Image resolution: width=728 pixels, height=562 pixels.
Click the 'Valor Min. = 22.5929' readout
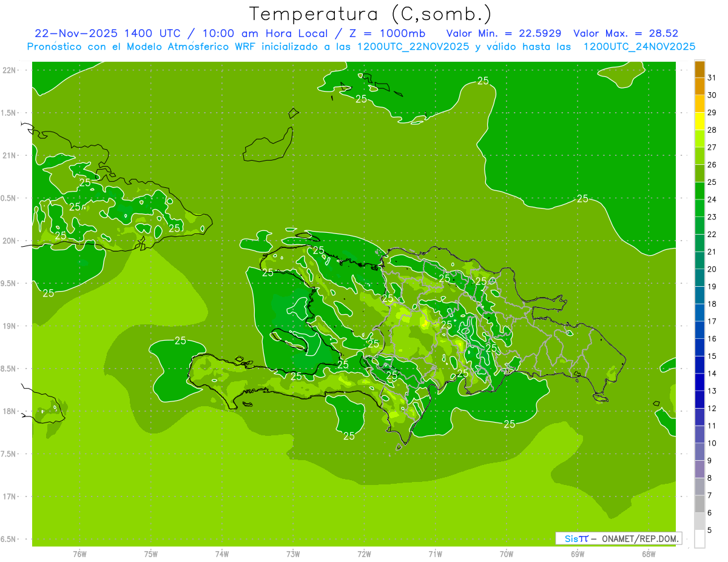503,33
